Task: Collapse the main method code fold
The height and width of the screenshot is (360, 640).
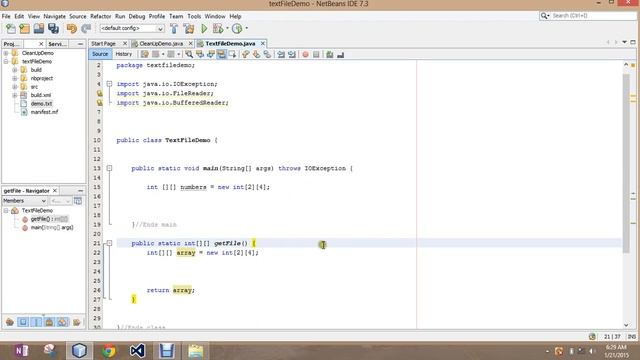Action: click(x=109, y=168)
